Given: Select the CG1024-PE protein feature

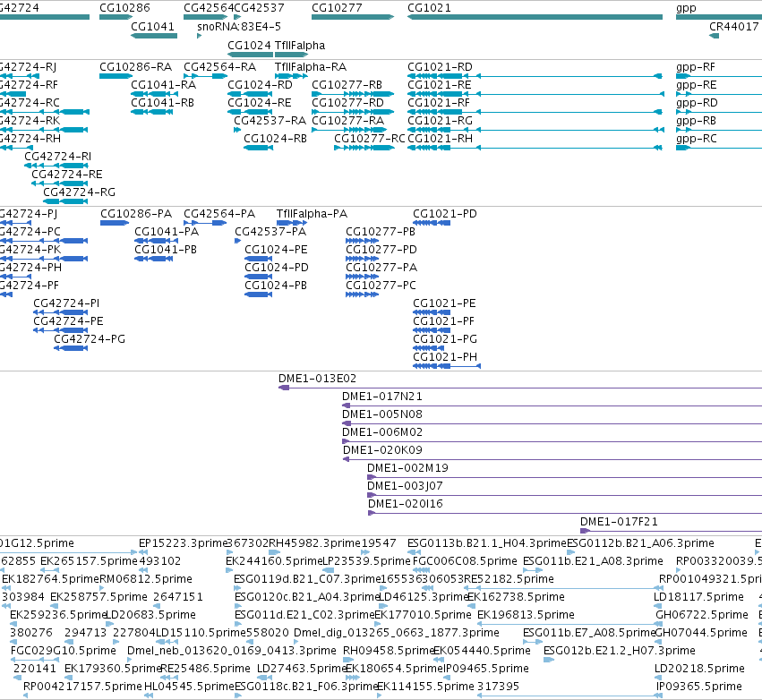Looking at the screenshot, I should 259,259.
